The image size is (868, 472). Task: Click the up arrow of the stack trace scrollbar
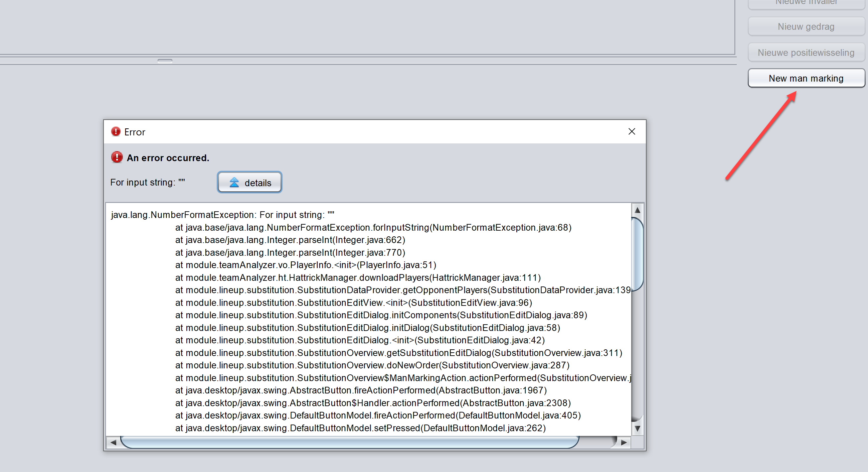[637, 210]
